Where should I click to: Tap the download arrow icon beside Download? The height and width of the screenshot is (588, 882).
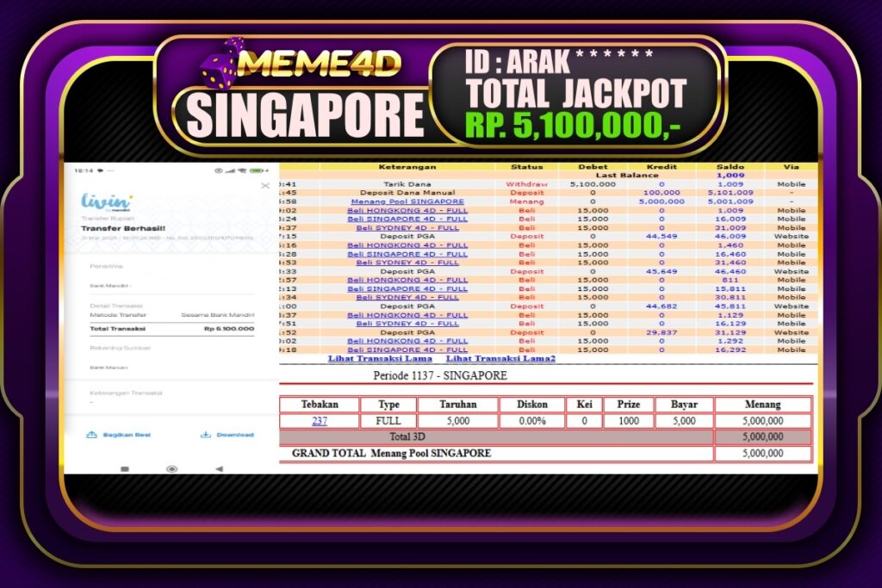click(x=205, y=434)
